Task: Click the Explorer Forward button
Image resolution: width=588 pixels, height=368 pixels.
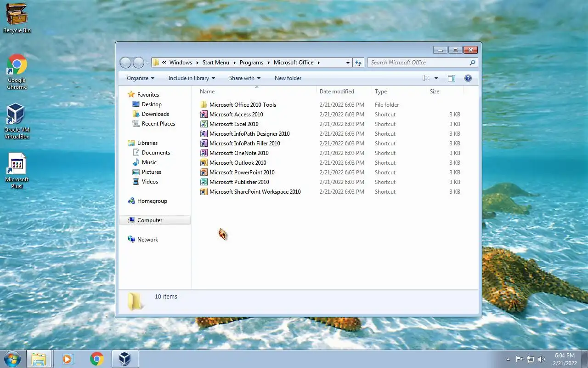Action: click(x=138, y=63)
